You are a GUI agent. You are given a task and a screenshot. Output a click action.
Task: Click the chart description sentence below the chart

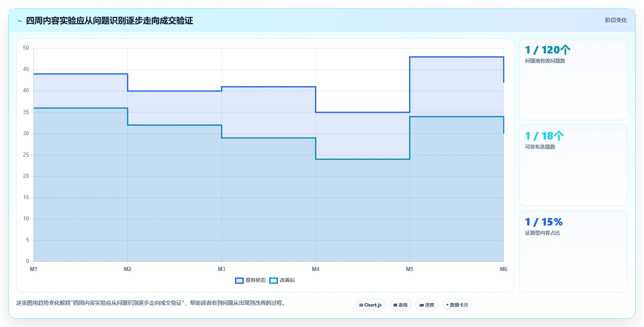(151, 303)
